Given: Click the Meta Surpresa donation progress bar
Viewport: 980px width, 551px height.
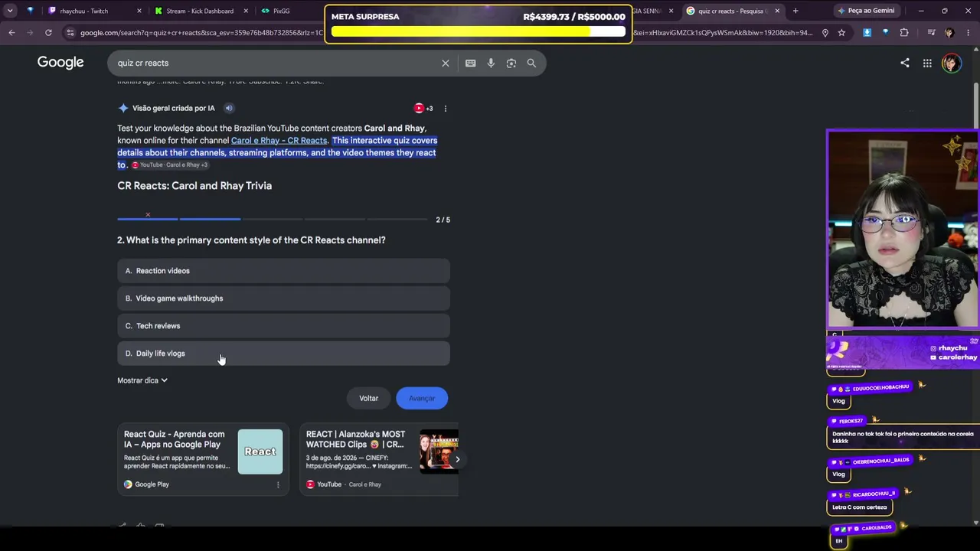Looking at the screenshot, I should (479, 32).
